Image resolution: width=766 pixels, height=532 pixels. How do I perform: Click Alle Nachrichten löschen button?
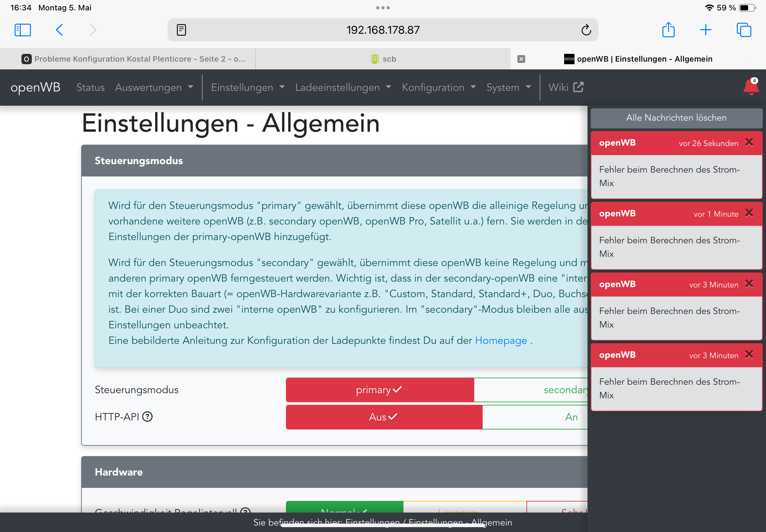(x=676, y=118)
